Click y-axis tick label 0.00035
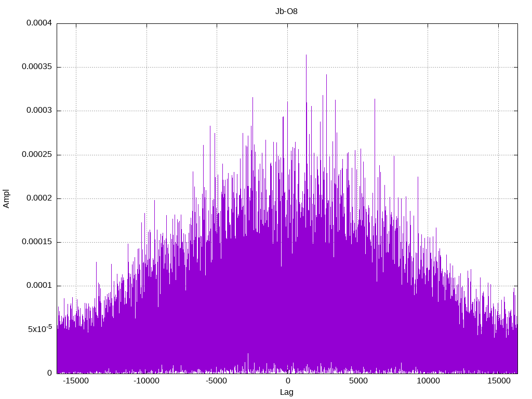Image resolution: width=532 pixels, height=399 pixels. (x=37, y=66)
